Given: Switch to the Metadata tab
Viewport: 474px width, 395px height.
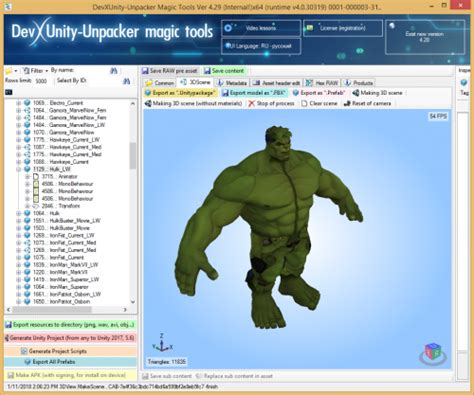Looking at the screenshot, I should pos(232,83).
